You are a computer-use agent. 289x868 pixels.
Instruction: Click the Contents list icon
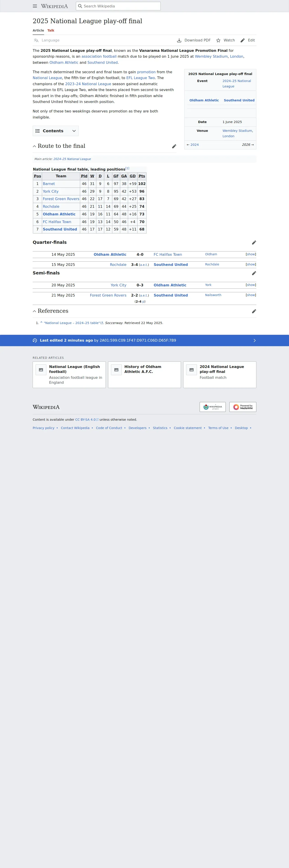pos(38,131)
